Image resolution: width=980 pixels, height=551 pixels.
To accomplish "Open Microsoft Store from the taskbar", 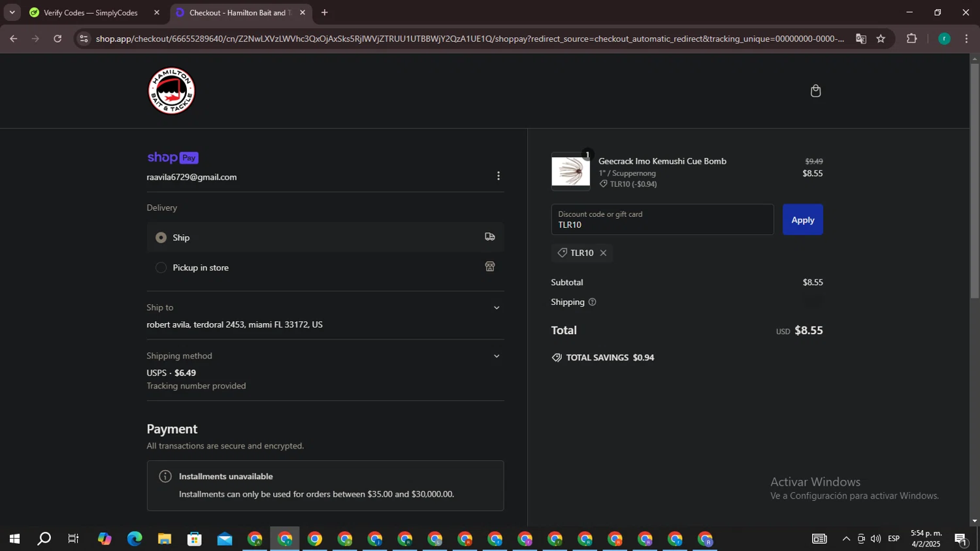I will click(195, 539).
